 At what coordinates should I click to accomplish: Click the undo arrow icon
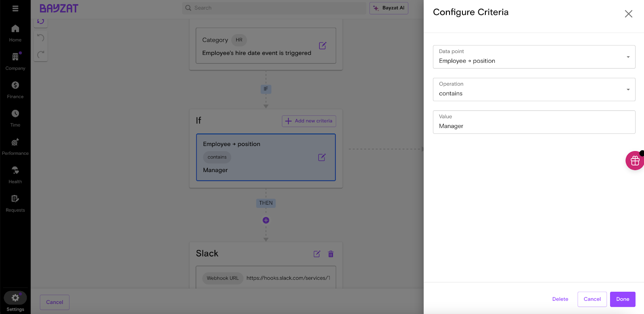click(x=41, y=38)
